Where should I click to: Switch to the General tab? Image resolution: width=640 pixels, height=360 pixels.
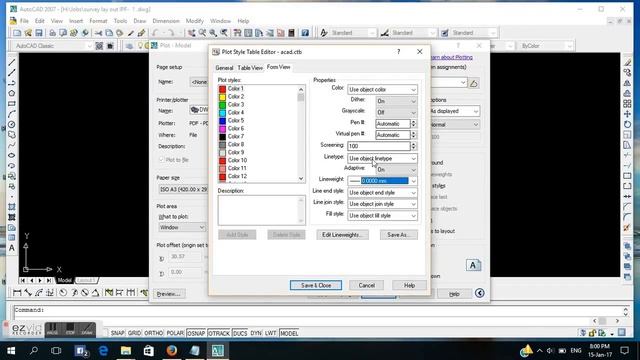tap(224, 68)
